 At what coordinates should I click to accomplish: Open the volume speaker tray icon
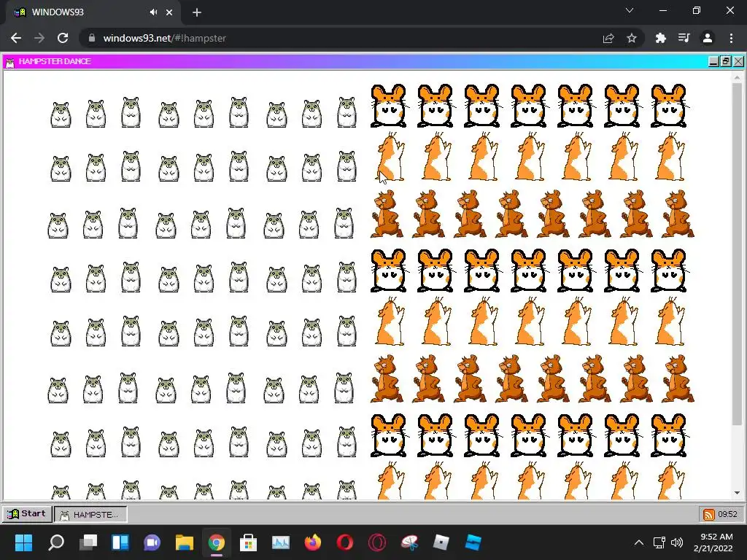coord(676,542)
